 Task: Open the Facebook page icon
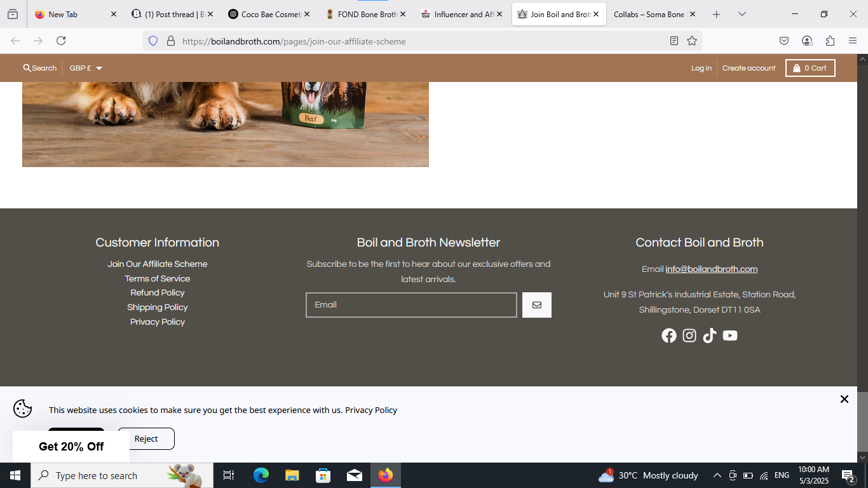[x=669, y=335]
